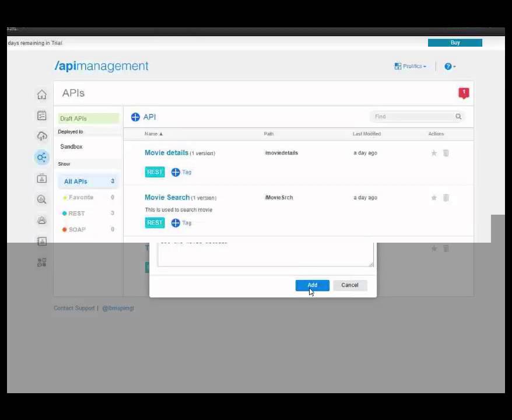This screenshot has width=512, height=420.
Task: Open the users sidebar icon
Action: tap(42, 220)
